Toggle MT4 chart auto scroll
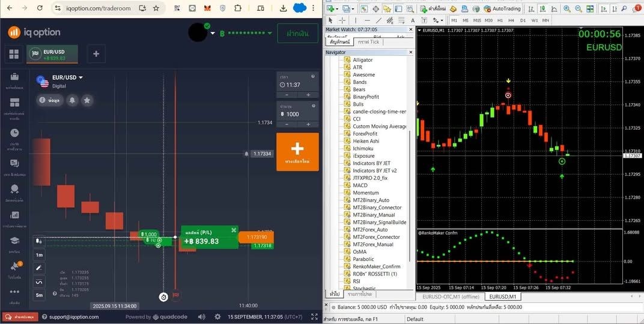Screen dimensions: 644x324 point(604,8)
